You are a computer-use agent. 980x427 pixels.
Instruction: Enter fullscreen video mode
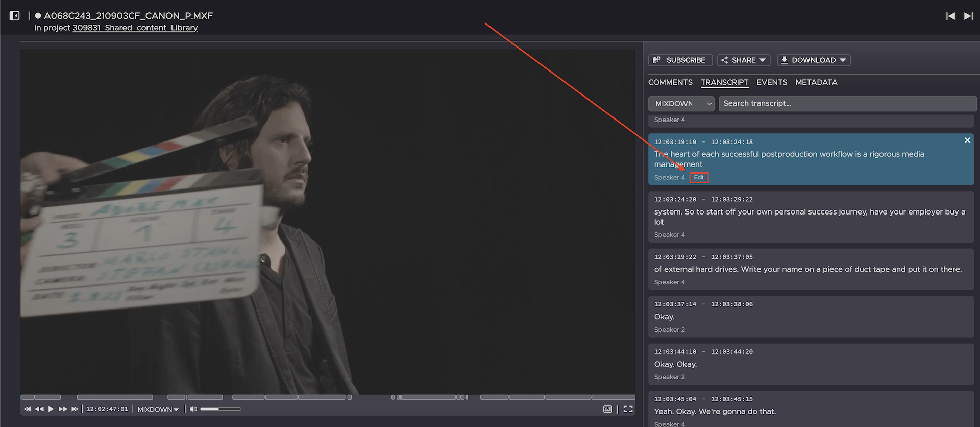[628, 409]
